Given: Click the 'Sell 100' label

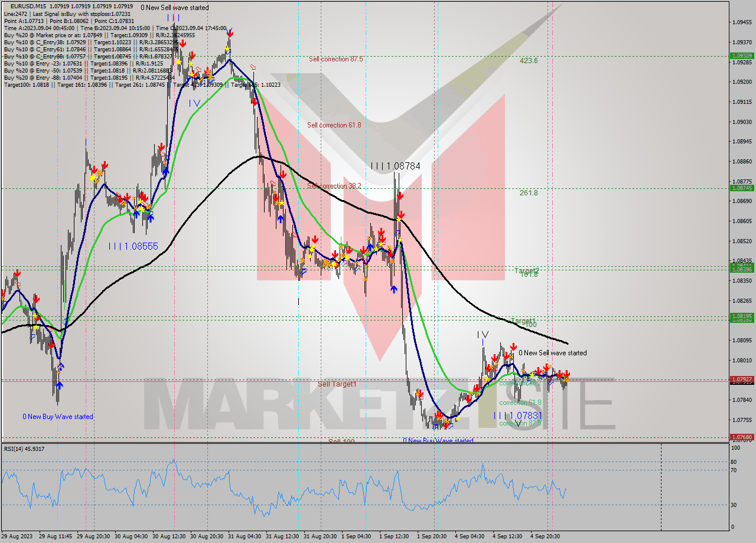Looking at the screenshot, I should (341, 441).
